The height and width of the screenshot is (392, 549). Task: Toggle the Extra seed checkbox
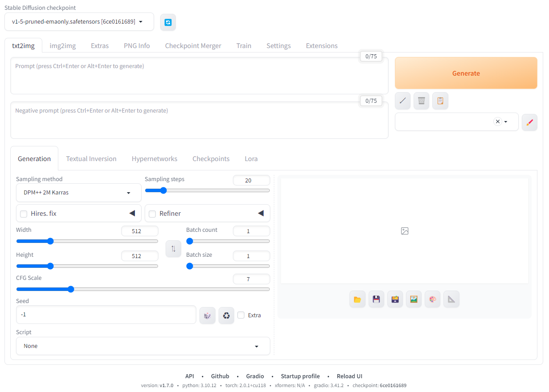(241, 315)
